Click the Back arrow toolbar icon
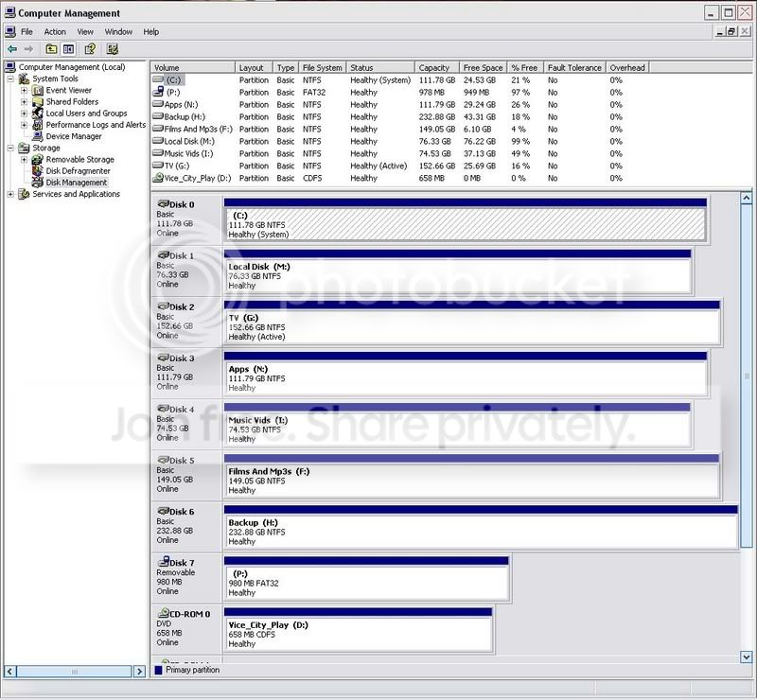 click(11, 49)
